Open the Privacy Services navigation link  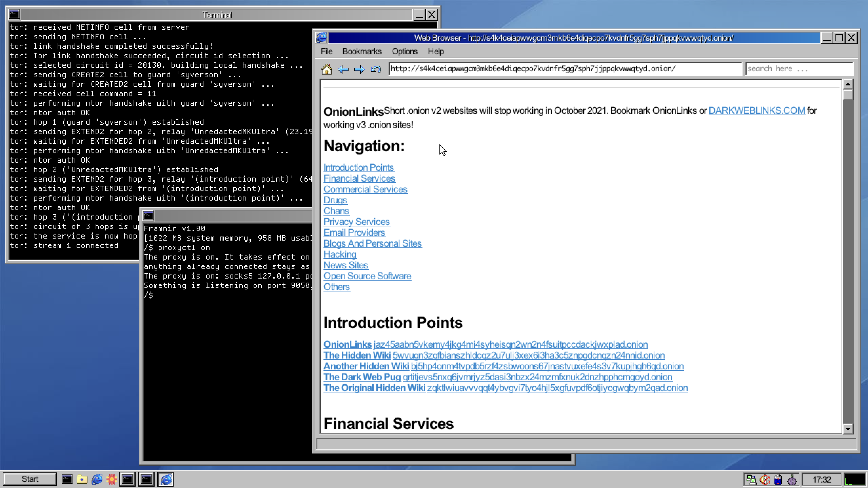coord(356,222)
